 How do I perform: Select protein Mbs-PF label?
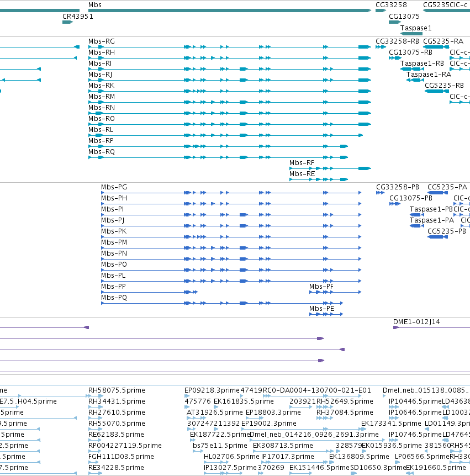coord(321,286)
